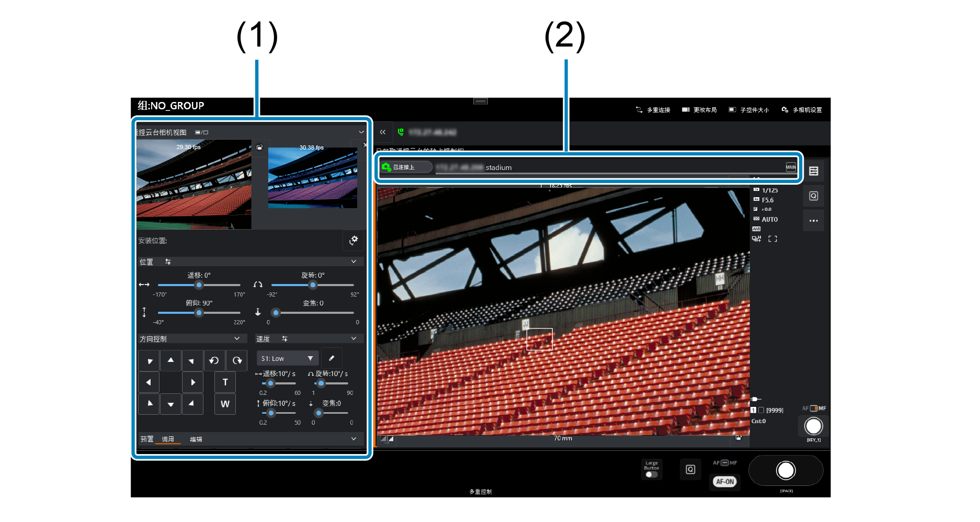
Task: Click the speed preset edit pencil icon
Action: click(x=332, y=358)
